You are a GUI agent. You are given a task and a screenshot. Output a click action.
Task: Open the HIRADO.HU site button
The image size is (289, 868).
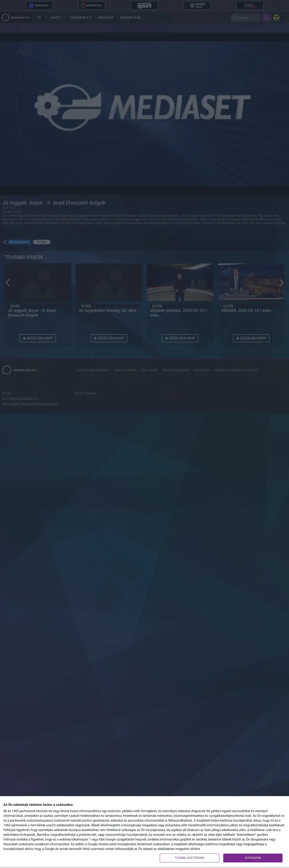(x=39, y=5)
